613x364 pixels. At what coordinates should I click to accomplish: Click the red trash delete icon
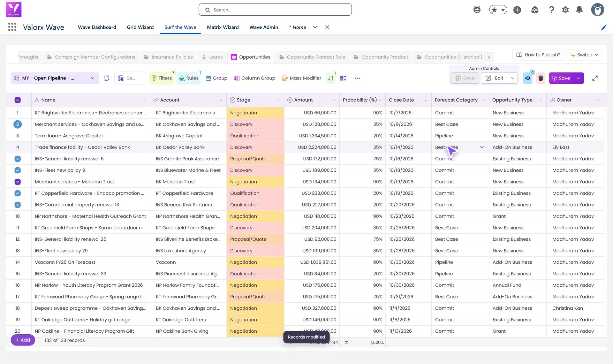tap(541, 78)
